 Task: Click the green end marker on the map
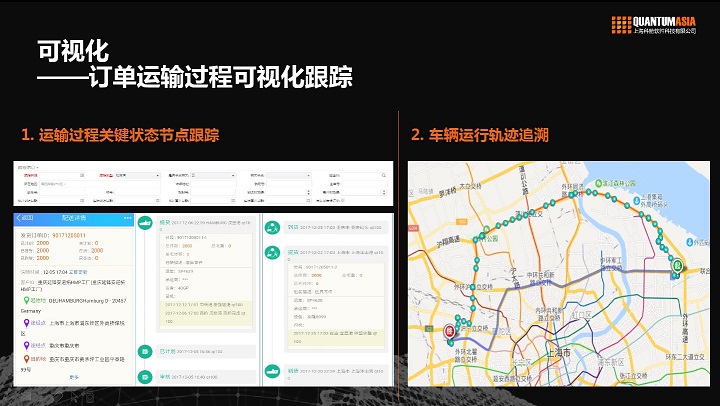point(676,266)
